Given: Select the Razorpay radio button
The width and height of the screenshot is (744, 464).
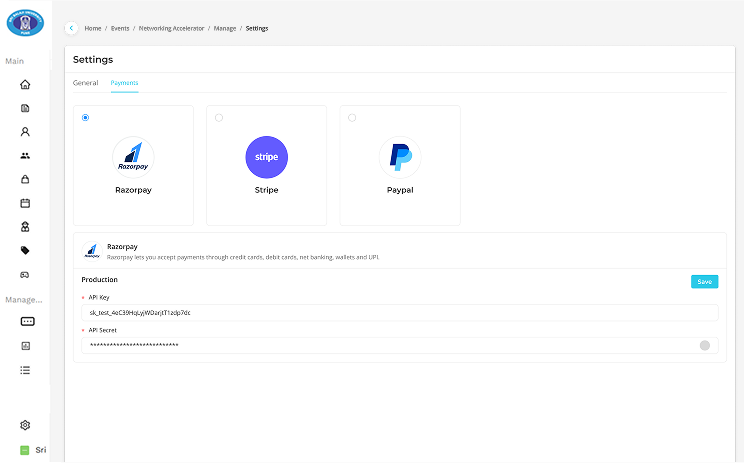Looking at the screenshot, I should [x=86, y=118].
